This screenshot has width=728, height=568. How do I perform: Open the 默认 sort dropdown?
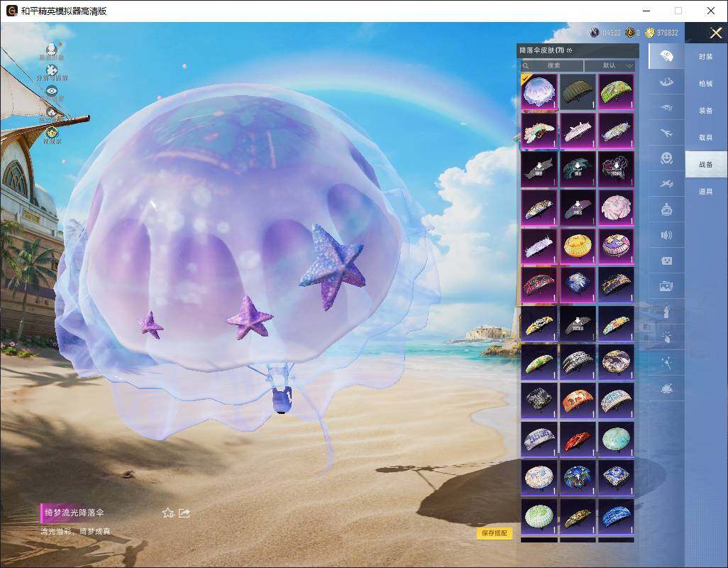click(610, 65)
